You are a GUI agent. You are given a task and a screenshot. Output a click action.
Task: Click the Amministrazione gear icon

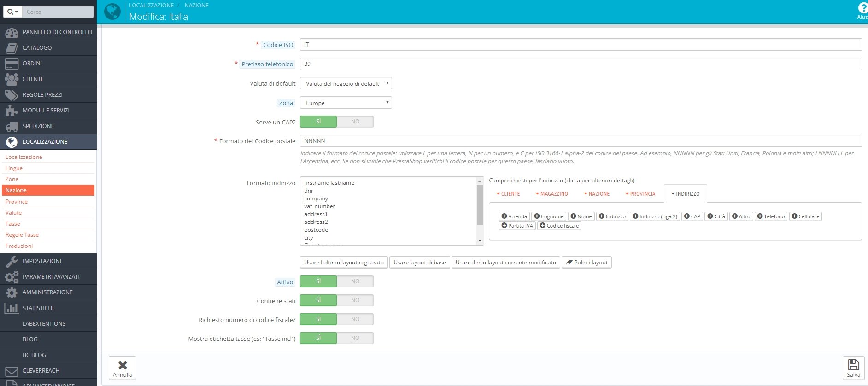(x=12, y=292)
